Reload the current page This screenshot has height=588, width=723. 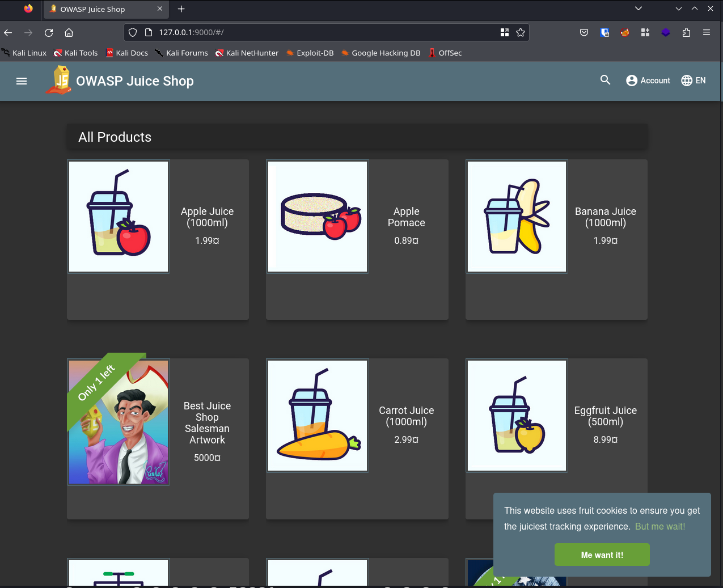tap(49, 33)
